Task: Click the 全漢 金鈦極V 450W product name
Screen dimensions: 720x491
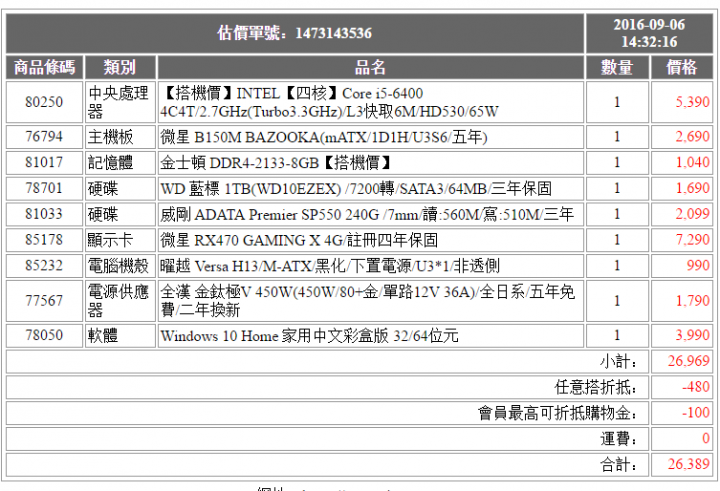Action: (370, 300)
